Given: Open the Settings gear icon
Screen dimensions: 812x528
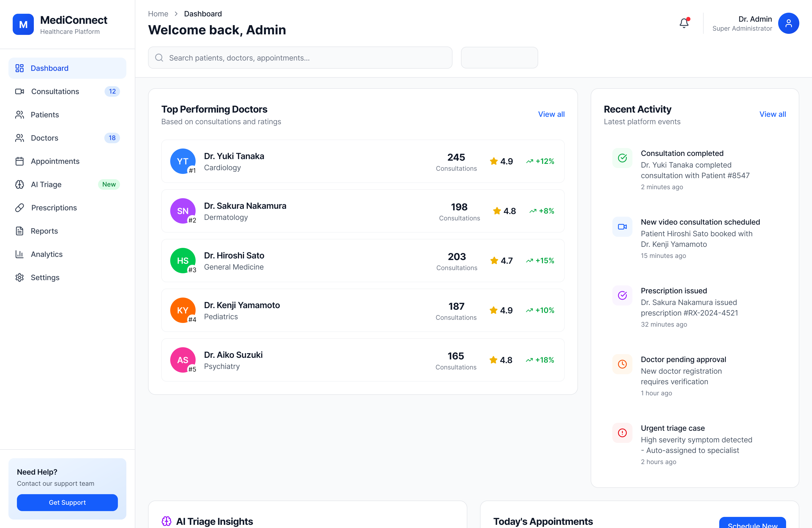Looking at the screenshot, I should point(20,277).
